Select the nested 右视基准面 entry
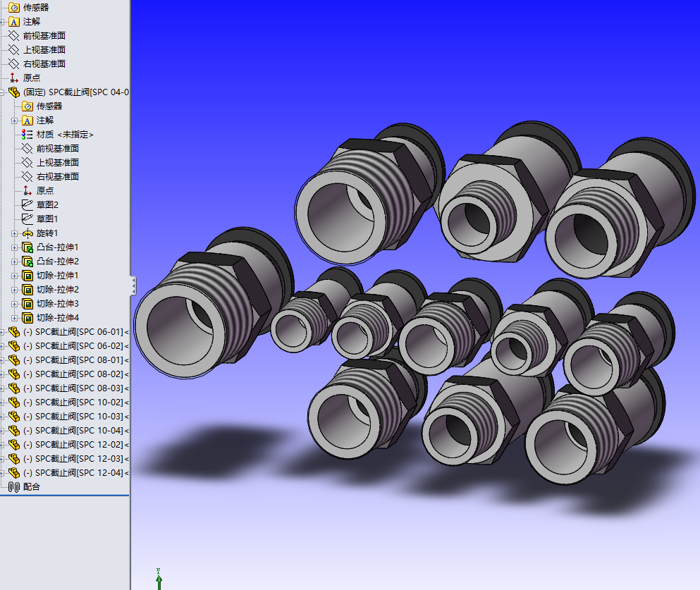Screen dimensions: 700x590 click(x=58, y=177)
